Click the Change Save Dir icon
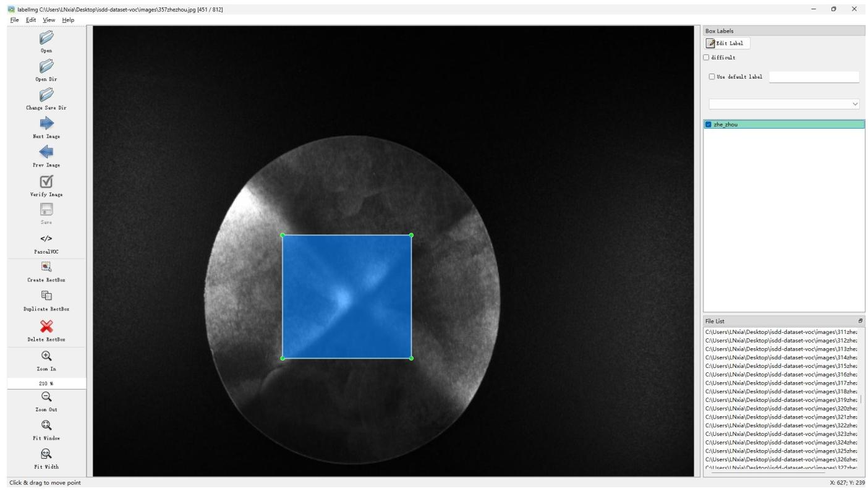Screen dimensions: 868x491 (46, 95)
